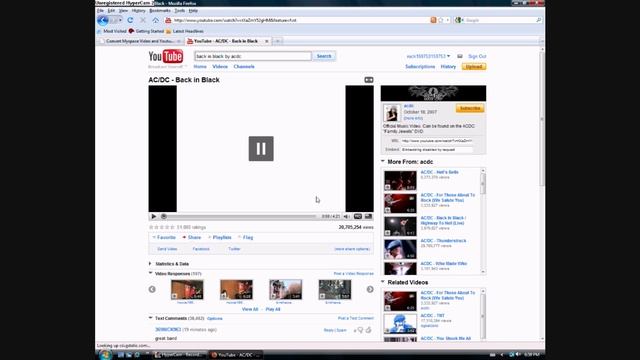Expand the Statistics & Data section
Viewport: 640px width, 360px height.
[150, 264]
